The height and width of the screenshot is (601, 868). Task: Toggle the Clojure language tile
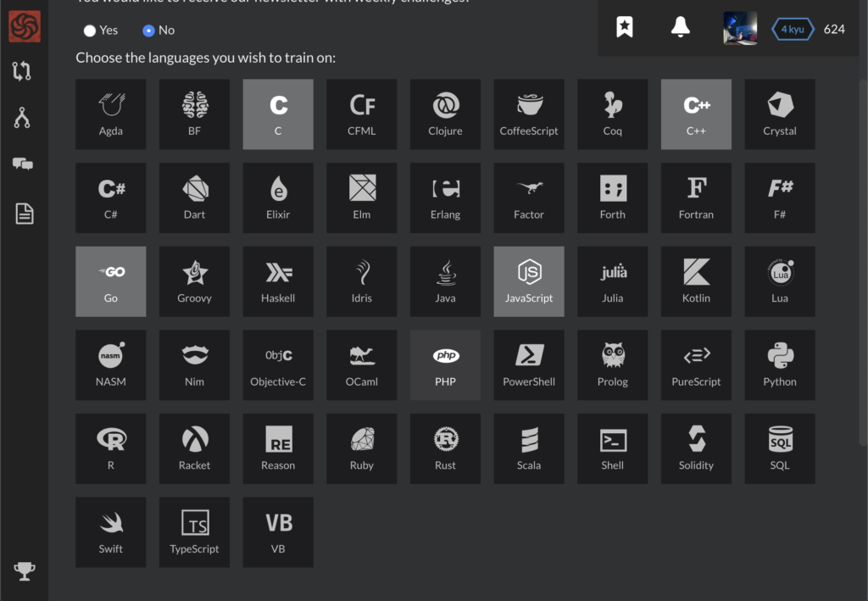pyautogui.click(x=445, y=114)
